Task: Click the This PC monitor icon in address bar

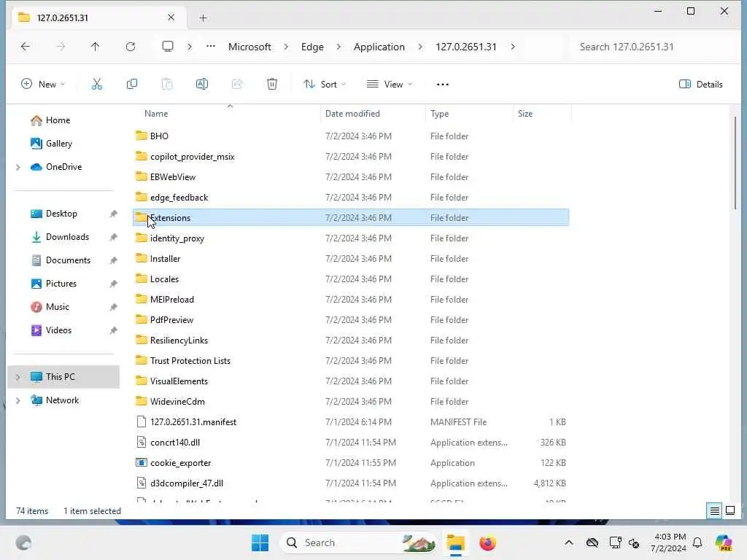Action: click(168, 46)
